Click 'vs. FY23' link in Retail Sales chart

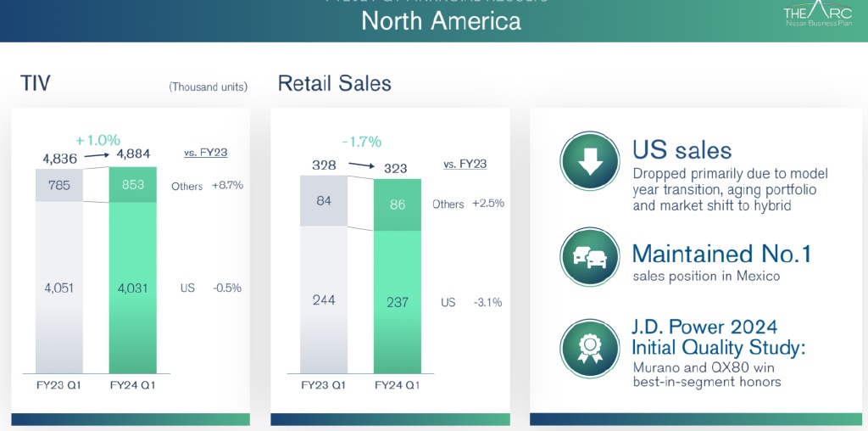click(465, 165)
